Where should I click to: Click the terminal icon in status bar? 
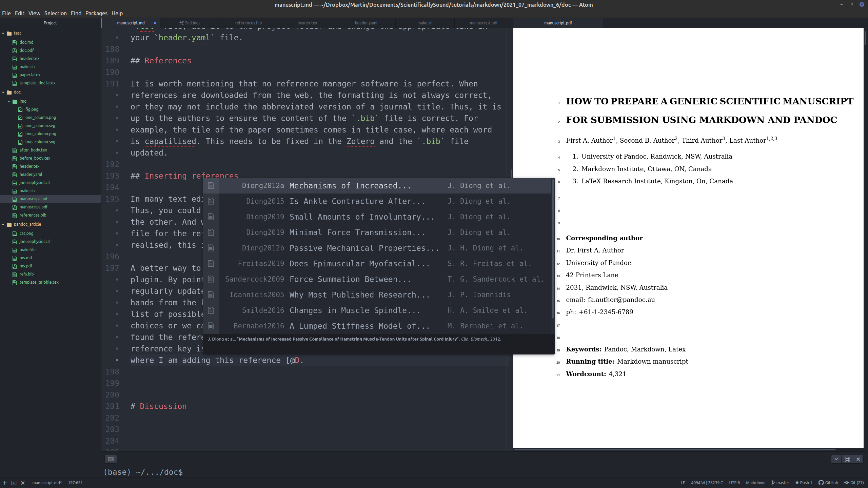tap(14, 483)
